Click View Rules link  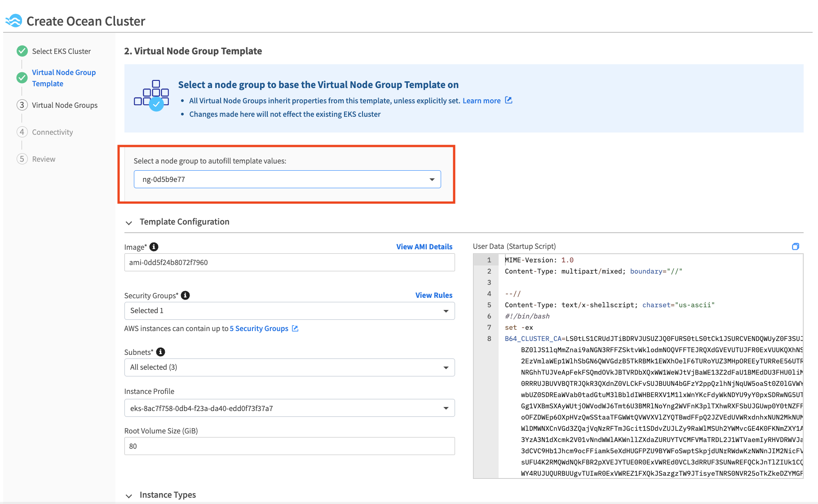(433, 295)
